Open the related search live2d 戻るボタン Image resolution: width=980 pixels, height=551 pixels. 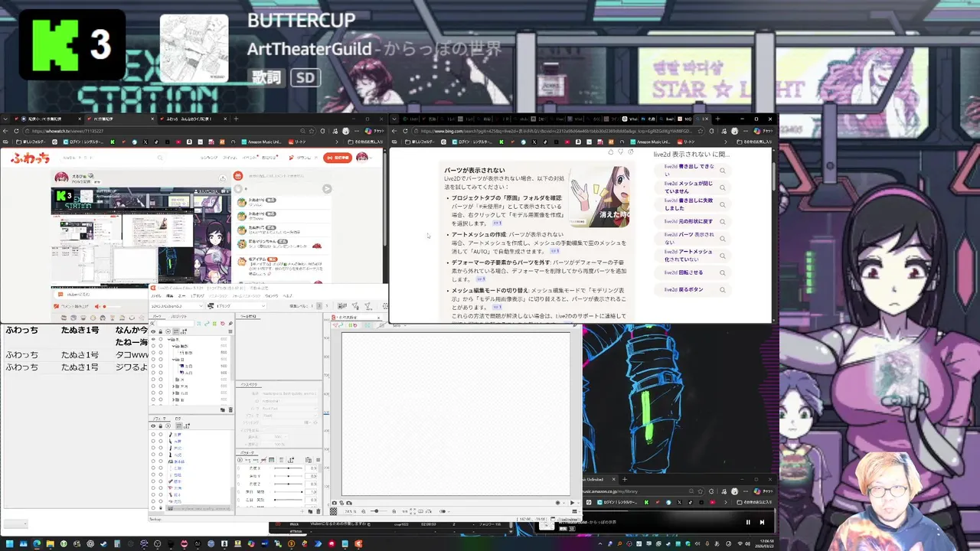pyautogui.click(x=694, y=289)
